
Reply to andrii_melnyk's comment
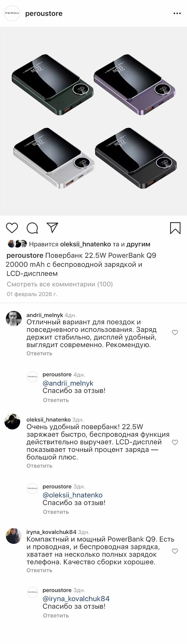click(39, 353)
